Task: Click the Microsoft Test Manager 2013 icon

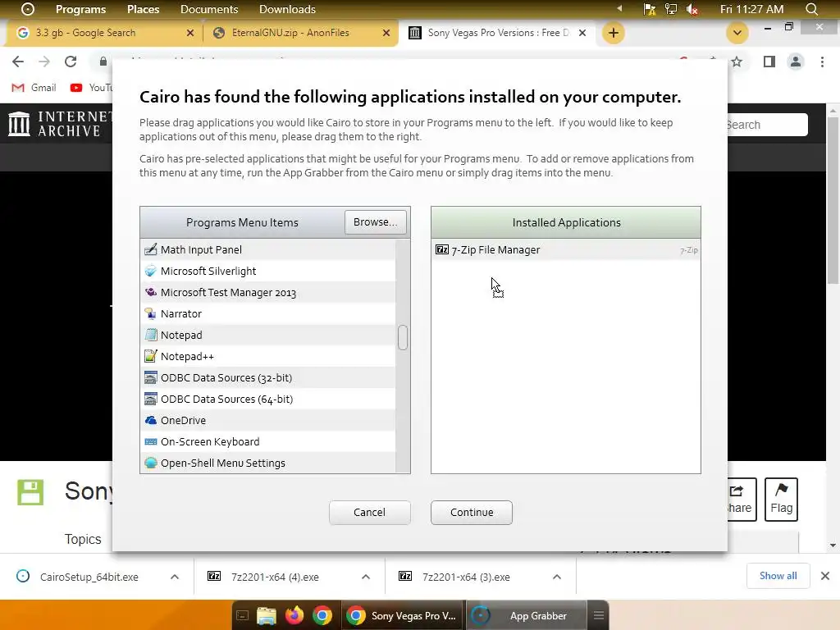Action: click(151, 293)
